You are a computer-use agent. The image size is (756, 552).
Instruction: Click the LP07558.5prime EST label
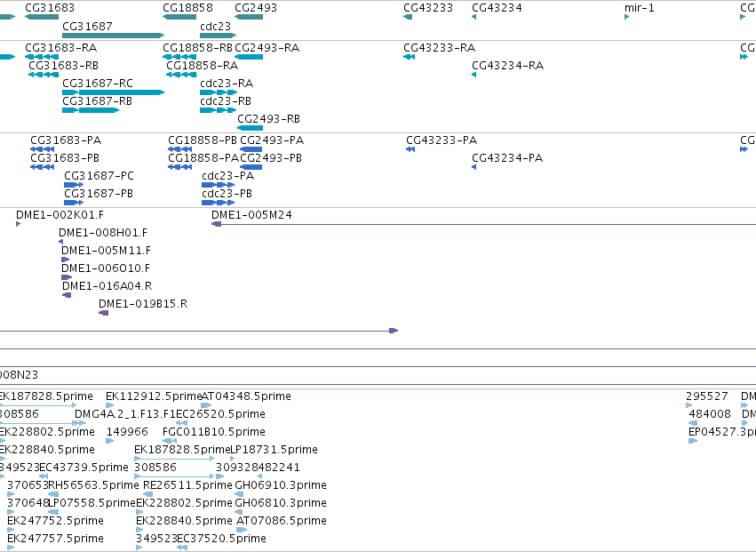[92, 503]
